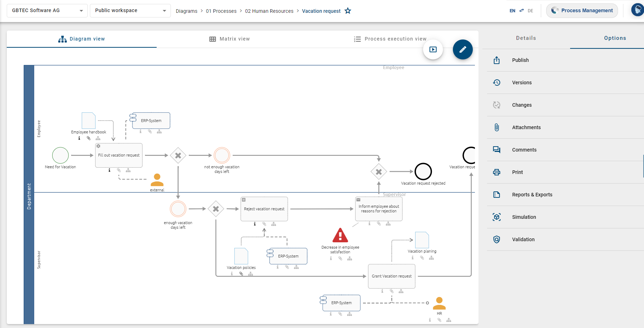Star the Vacation request diagram as favorite

348,11
